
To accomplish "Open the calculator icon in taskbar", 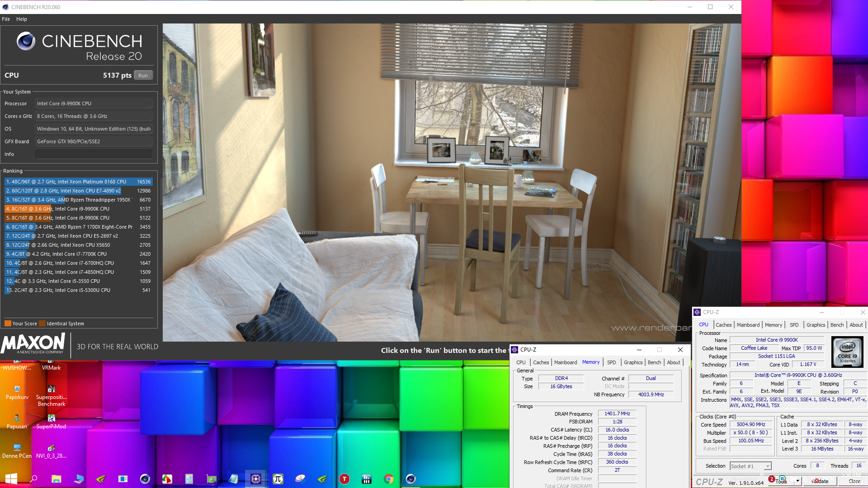I will pos(189,479).
